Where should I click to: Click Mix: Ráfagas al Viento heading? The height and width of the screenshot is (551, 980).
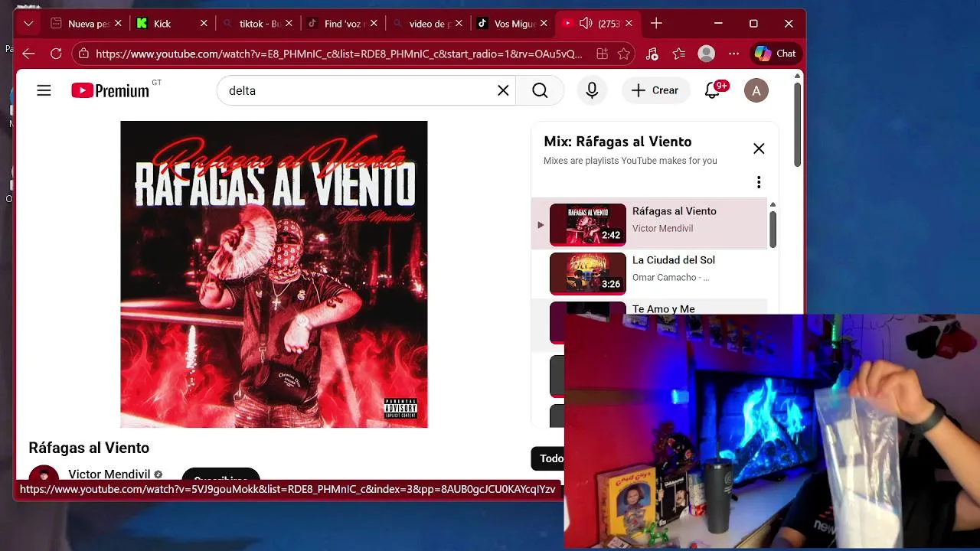coord(618,142)
